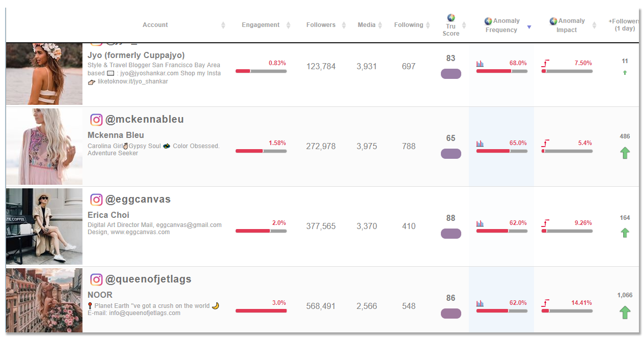Open Jyo's flower crown profile photo
This screenshot has width=644, height=340.
[x=44, y=74]
